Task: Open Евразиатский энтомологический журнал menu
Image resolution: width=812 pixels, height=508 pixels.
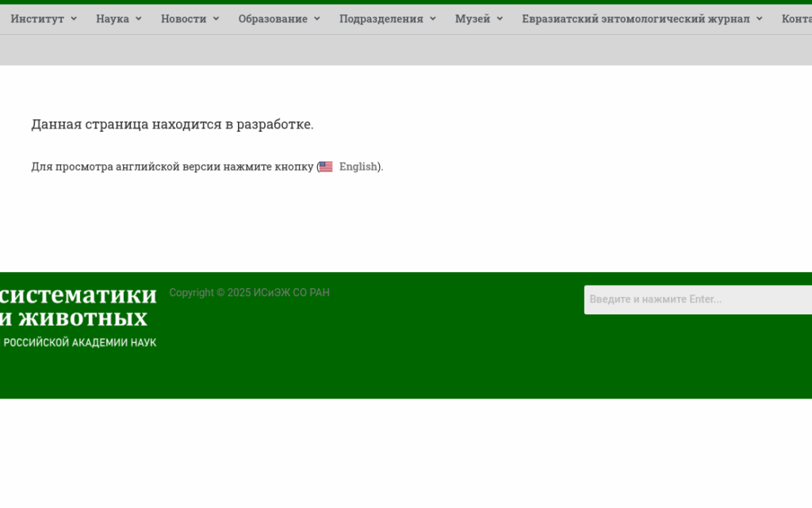Action: click(x=635, y=19)
